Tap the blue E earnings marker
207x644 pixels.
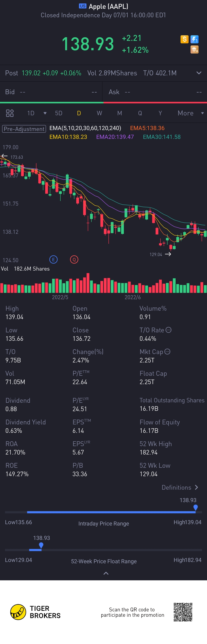tap(53, 259)
